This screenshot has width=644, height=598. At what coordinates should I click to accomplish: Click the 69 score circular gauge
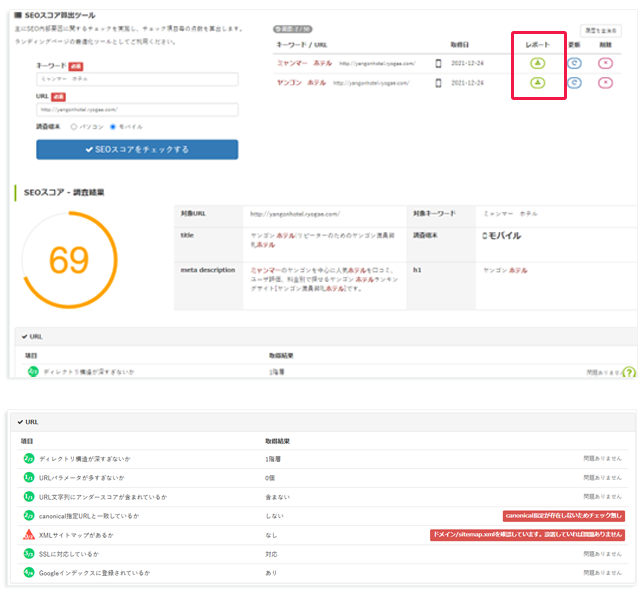pos(69,260)
